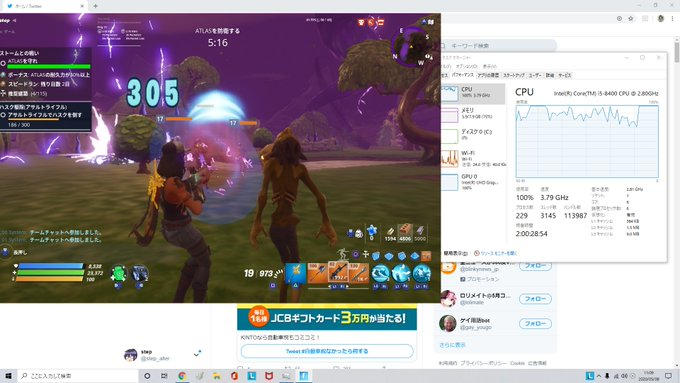
Task: Show hidden system tray icons chevron
Action: pos(599,376)
